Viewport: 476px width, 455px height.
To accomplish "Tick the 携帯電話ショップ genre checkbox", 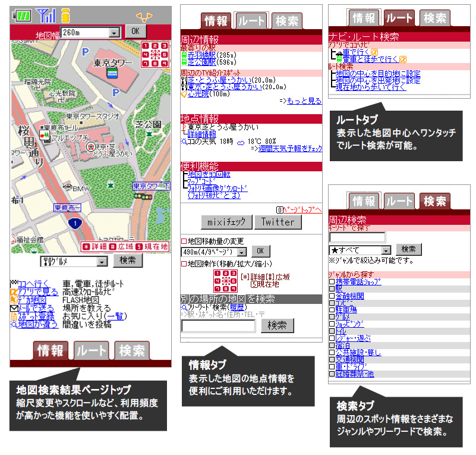I will 332,281.
